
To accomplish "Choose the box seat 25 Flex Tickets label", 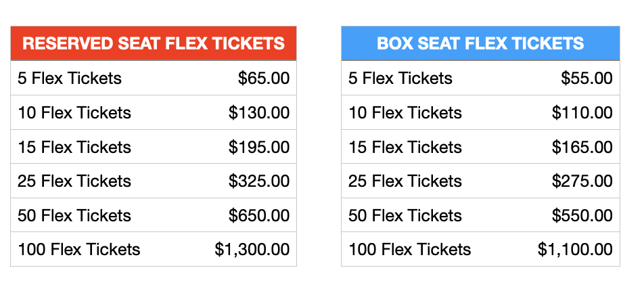I will click(x=405, y=181).
